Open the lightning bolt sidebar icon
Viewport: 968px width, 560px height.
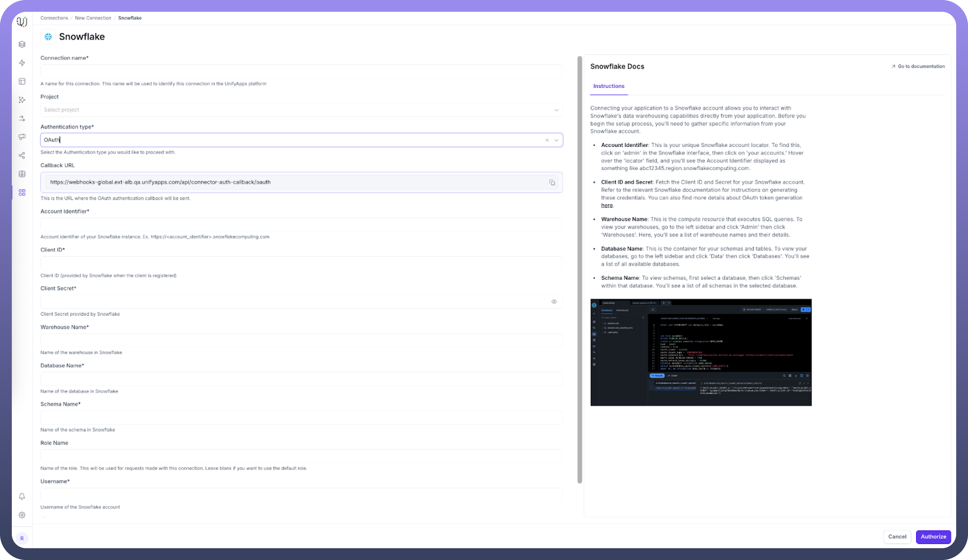[x=22, y=63]
